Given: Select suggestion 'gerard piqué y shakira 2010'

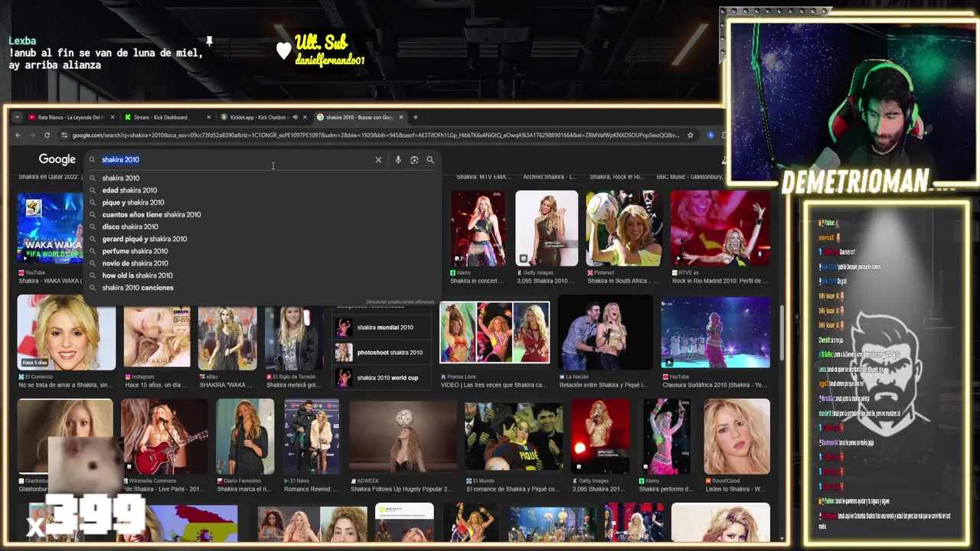Looking at the screenshot, I should 260,239.
